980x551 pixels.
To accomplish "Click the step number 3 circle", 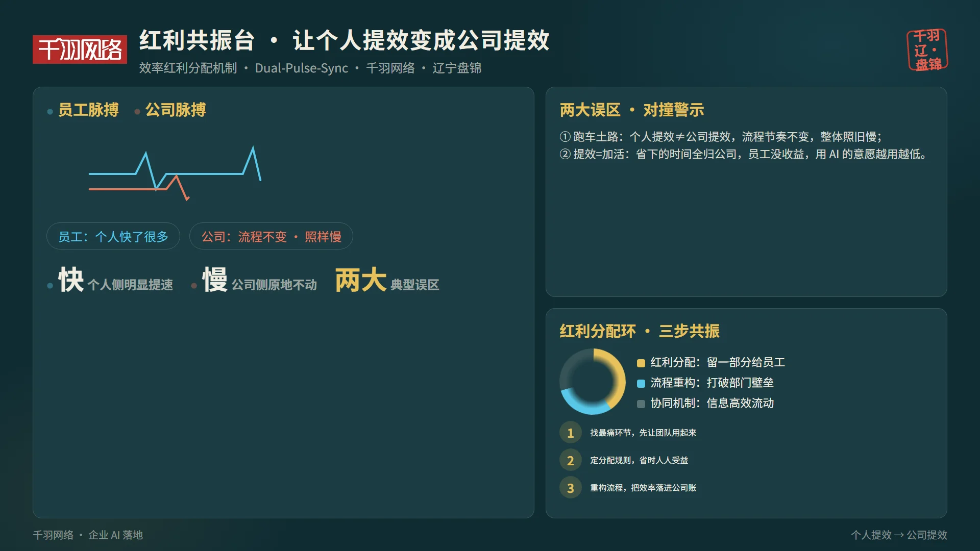I will pos(571,488).
